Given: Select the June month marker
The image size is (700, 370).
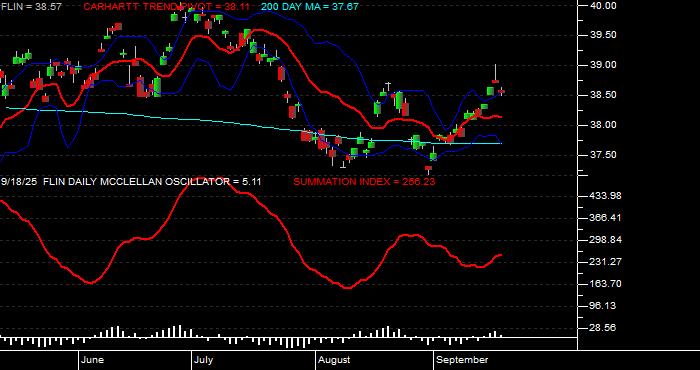Looking at the screenshot, I should (x=92, y=360).
